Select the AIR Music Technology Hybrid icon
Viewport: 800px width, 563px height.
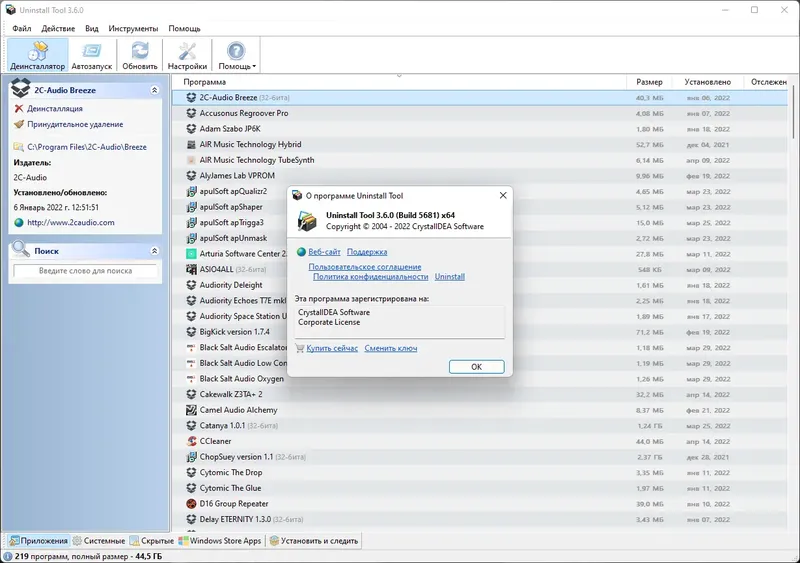(191, 144)
